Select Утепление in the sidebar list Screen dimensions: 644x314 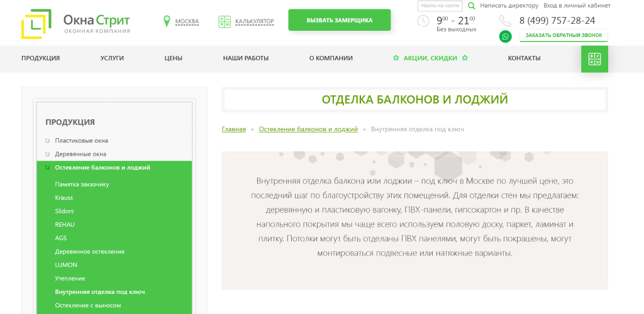(70, 278)
